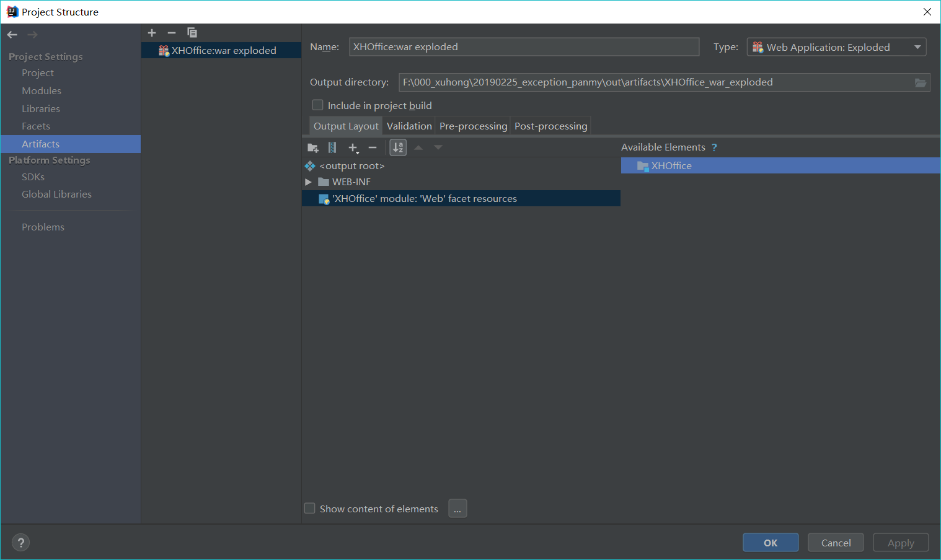
Task: Click the forward navigation arrow
Action: [x=32, y=35]
